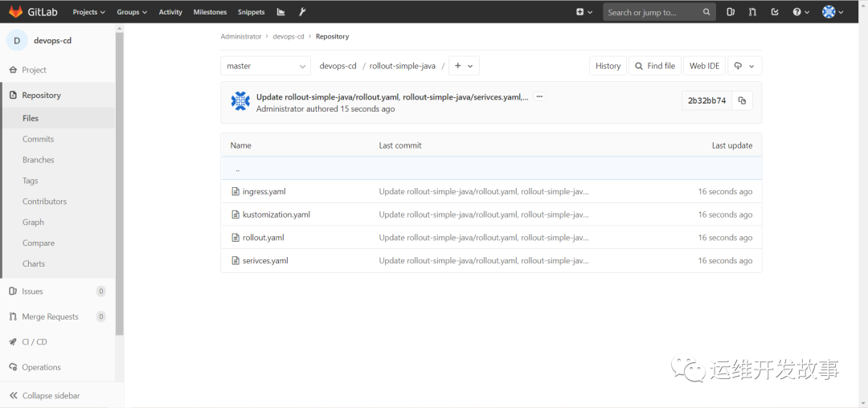Viewport: 868px width, 408px height.
Task: Open the download source code dropdown
Action: point(744,66)
